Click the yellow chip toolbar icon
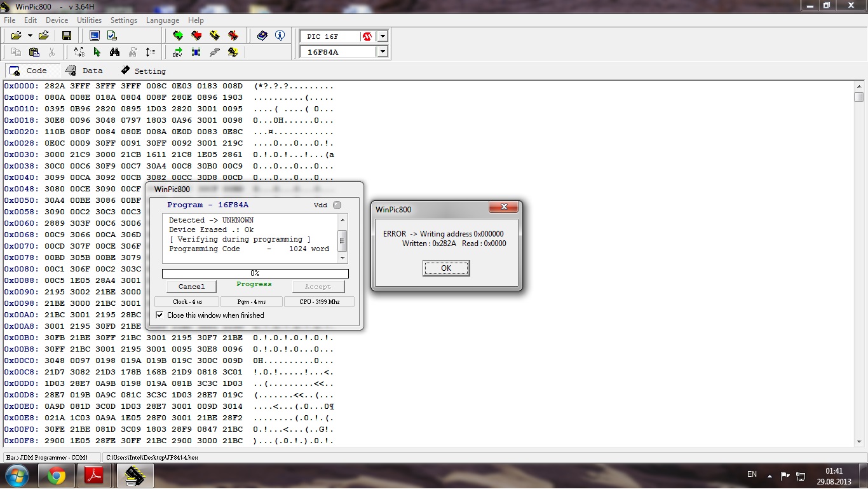This screenshot has height=501, width=868. (233, 52)
